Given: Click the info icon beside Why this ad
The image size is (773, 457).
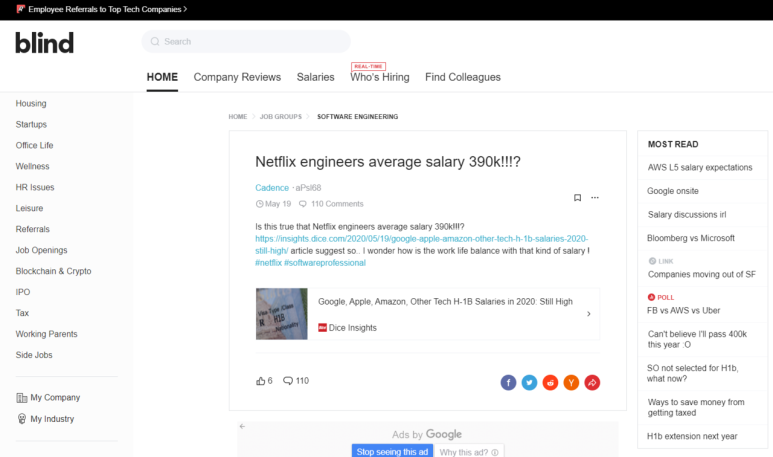Looking at the screenshot, I should pyautogui.click(x=495, y=452).
